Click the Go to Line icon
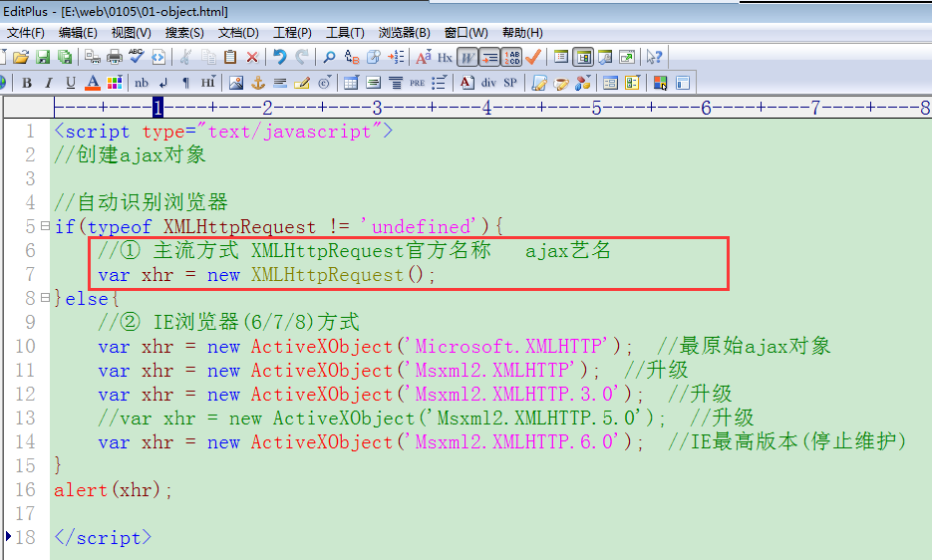Screen dimensions: 932x560 click(x=396, y=57)
